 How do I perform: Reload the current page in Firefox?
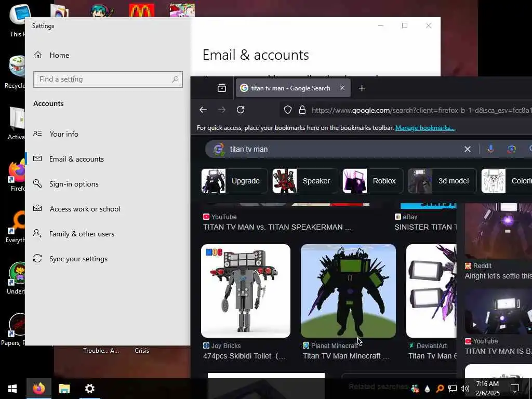point(241,110)
